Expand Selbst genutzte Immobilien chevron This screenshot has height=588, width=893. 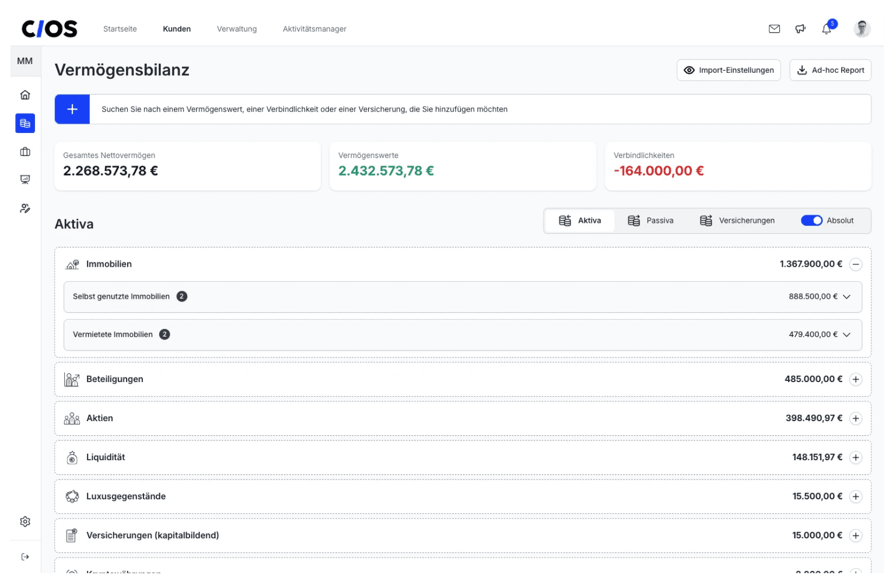847,297
